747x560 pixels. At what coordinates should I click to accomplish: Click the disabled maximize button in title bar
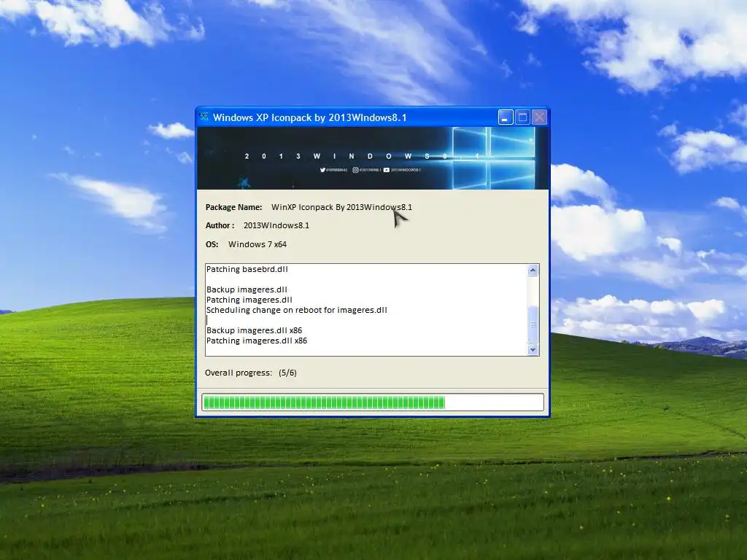(522, 117)
